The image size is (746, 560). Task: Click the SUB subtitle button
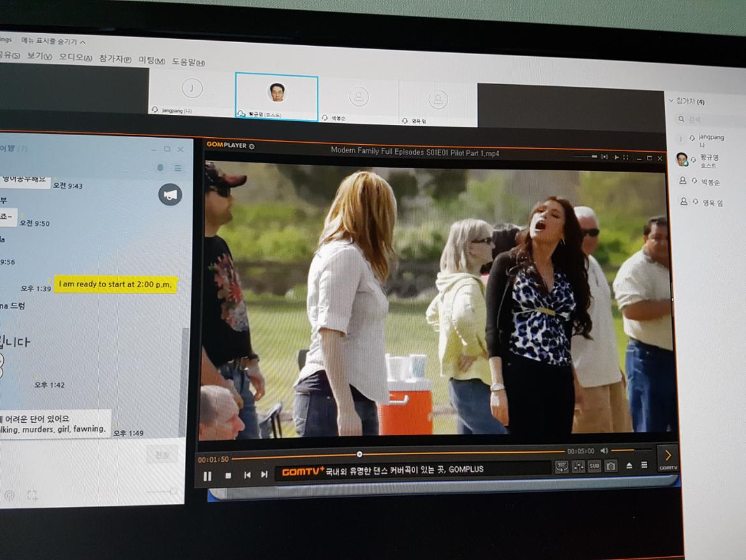pyautogui.click(x=594, y=466)
